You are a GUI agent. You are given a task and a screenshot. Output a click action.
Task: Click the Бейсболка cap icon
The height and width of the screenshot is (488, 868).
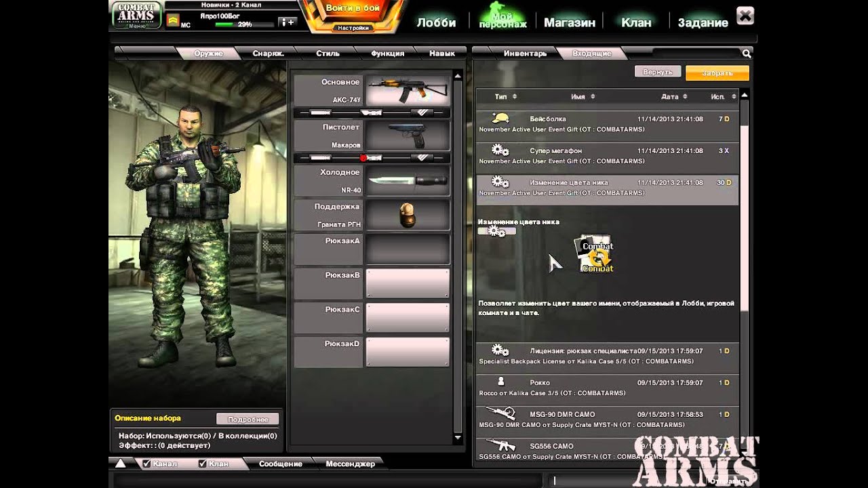click(500, 118)
